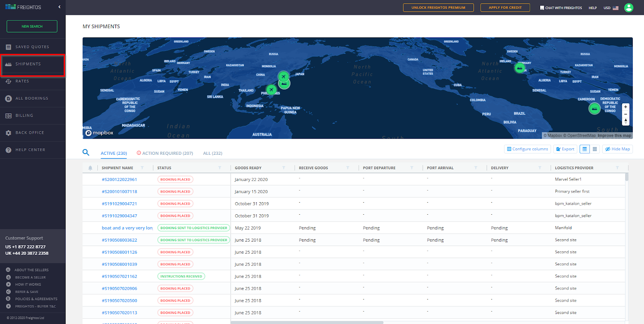Click the bell notification column icon
The image size is (644, 324).
coord(90,168)
